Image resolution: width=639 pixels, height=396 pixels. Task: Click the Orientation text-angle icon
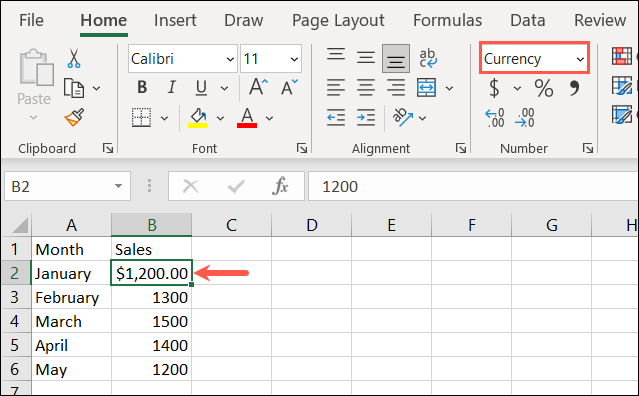tap(403, 117)
